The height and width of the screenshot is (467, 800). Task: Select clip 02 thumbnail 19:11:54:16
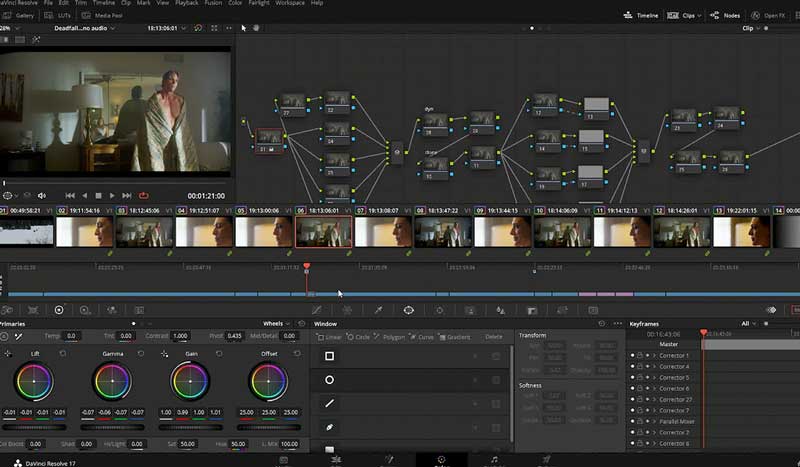(x=85, y=232)
